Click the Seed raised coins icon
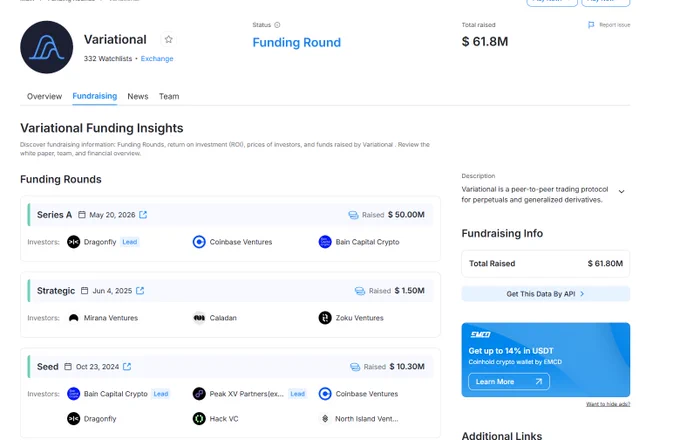Image resolution: width=680 pixels, height=440 pixels. (x=355, y=367)
